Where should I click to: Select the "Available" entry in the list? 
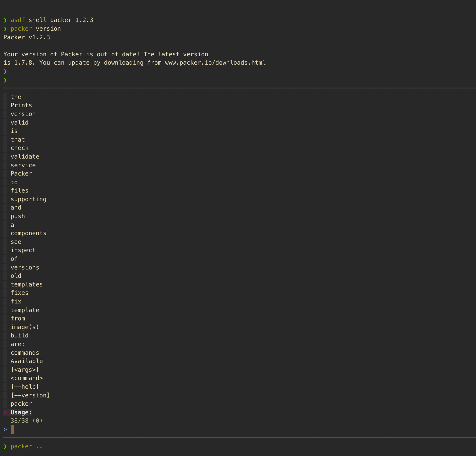point(27,361)
